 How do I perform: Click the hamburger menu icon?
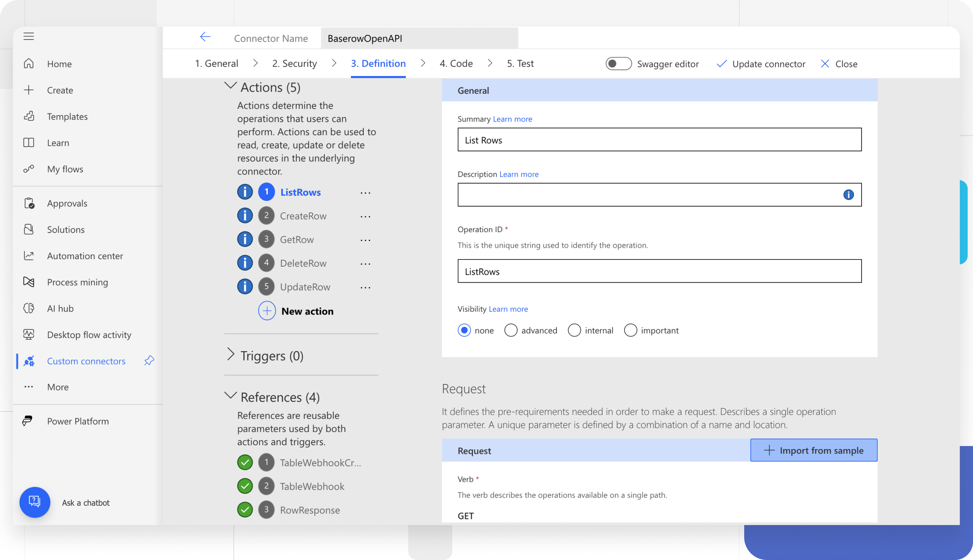pyautogui.click(x=29, y=36)
